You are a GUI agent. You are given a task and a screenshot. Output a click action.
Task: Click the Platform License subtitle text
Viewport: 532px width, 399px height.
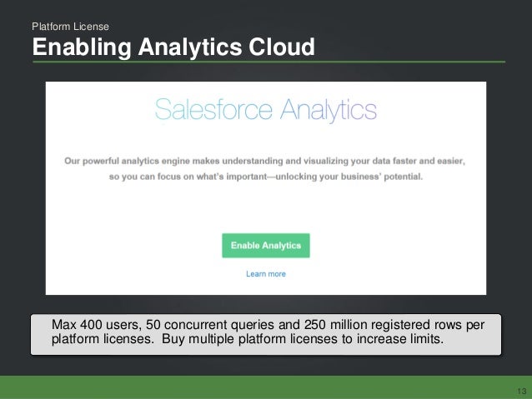coord(70,27)
